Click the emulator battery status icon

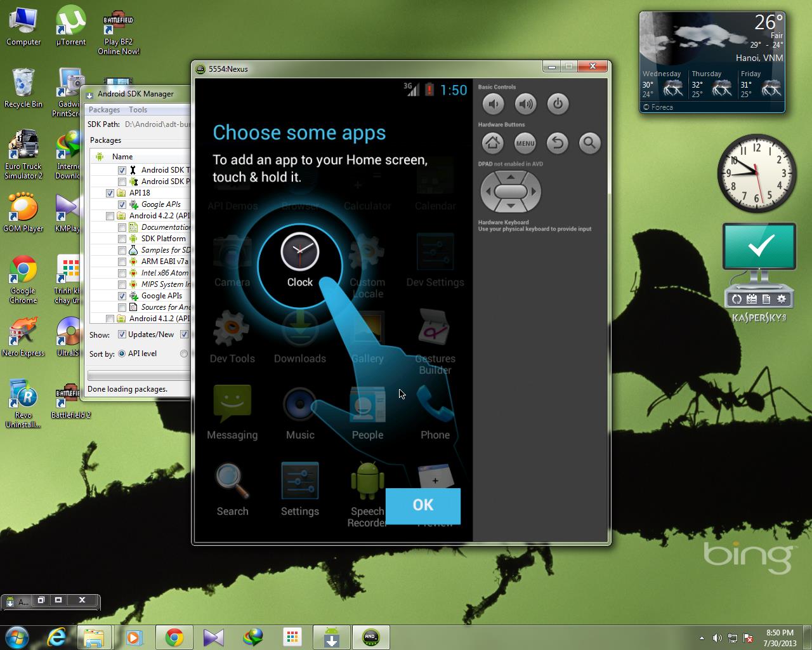pyautogui.click(x=429, y=90)
